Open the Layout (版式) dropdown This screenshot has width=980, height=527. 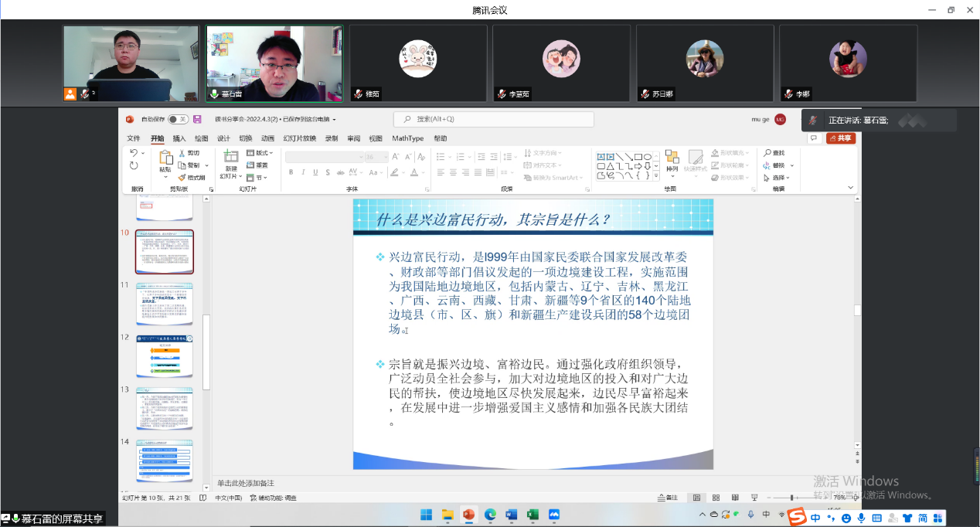(260, 153)
